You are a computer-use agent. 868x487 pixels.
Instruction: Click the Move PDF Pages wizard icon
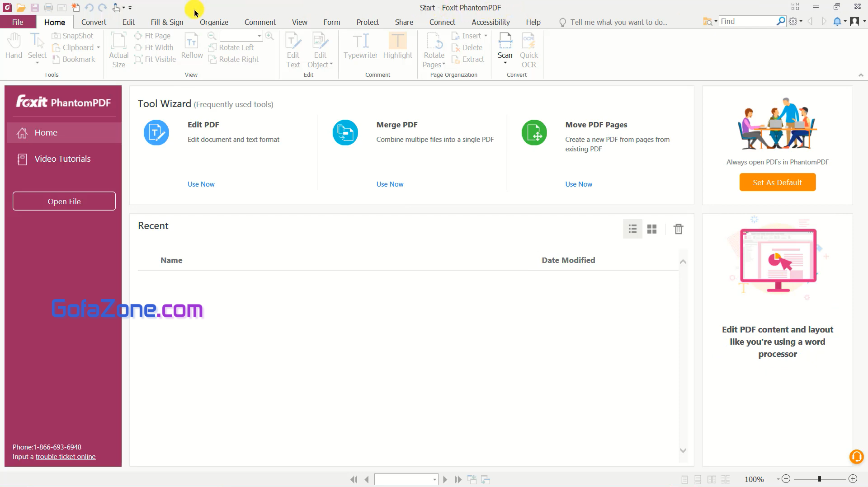[534, 133]
